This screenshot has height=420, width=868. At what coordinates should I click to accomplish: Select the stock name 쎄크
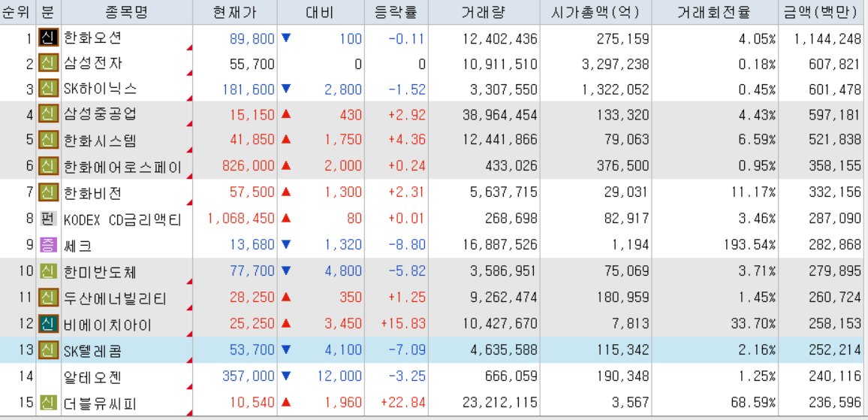[78, 244]
